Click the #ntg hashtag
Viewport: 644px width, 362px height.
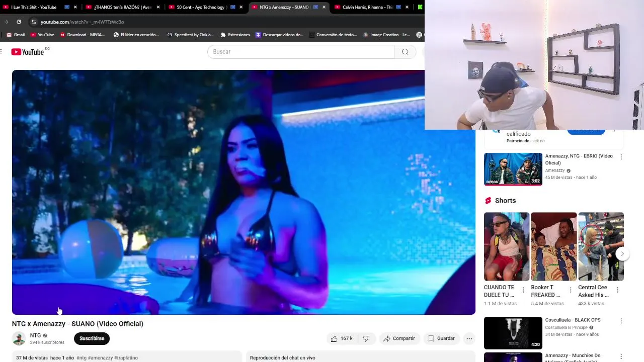[82, 358]
